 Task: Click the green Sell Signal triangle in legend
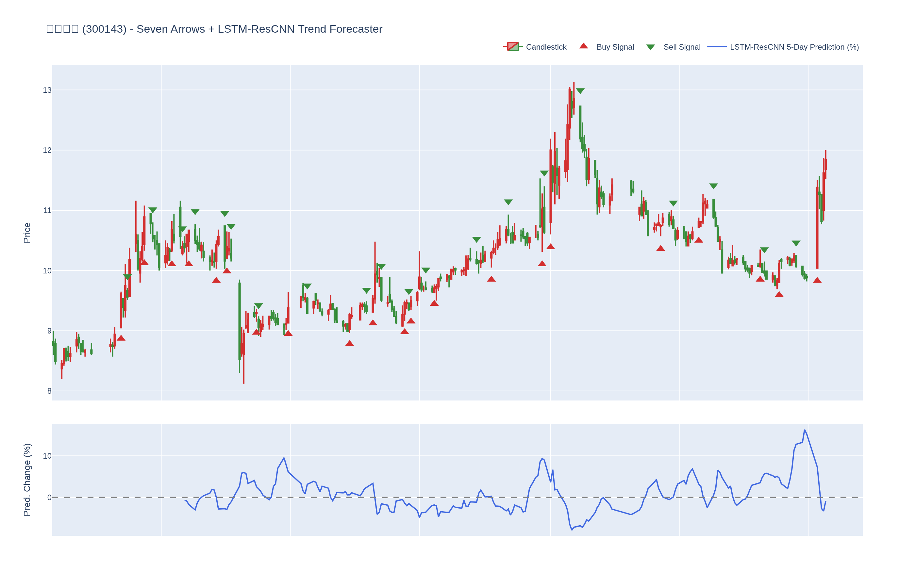(x=650, y=47)
